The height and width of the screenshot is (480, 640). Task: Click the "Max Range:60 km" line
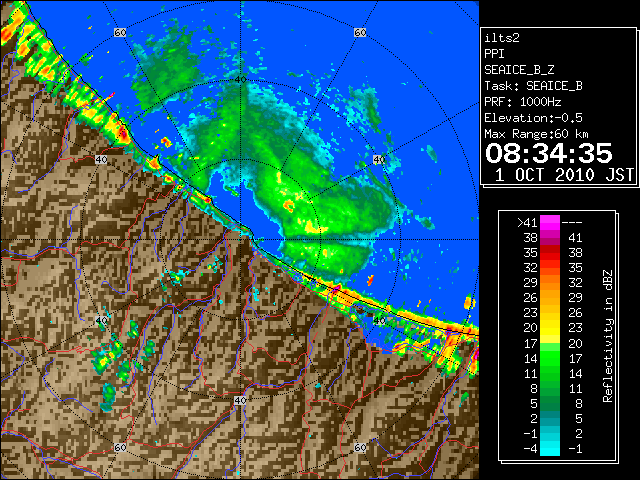click(536, 134)
